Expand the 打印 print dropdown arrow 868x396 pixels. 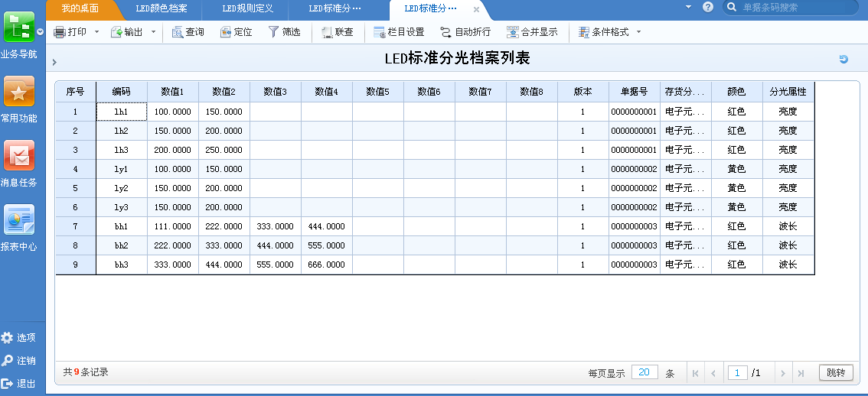[x=96, y=32]
